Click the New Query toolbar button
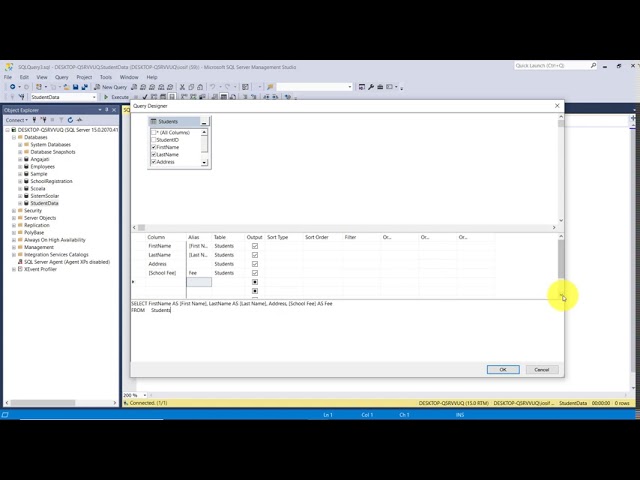 point(110,87)
